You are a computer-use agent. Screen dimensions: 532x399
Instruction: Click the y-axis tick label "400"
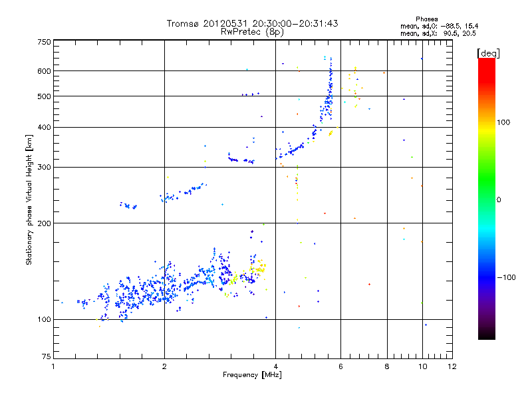coord(44,128)
